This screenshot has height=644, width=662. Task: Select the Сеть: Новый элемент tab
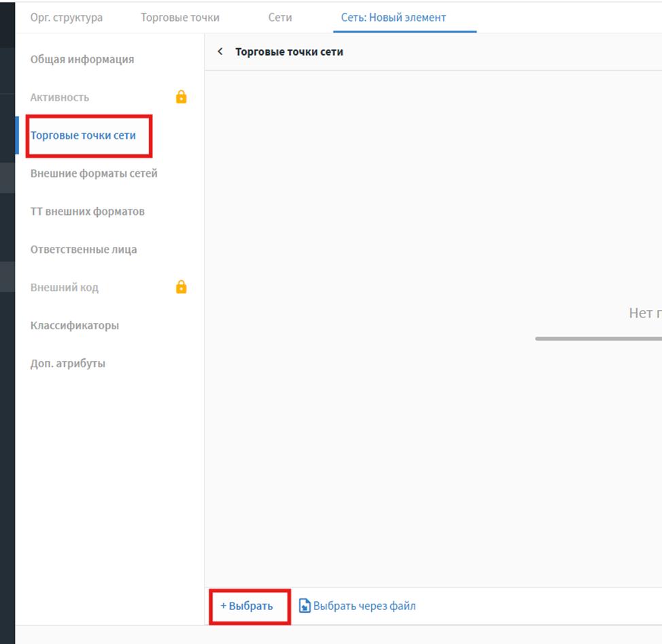tap(394, 18)
